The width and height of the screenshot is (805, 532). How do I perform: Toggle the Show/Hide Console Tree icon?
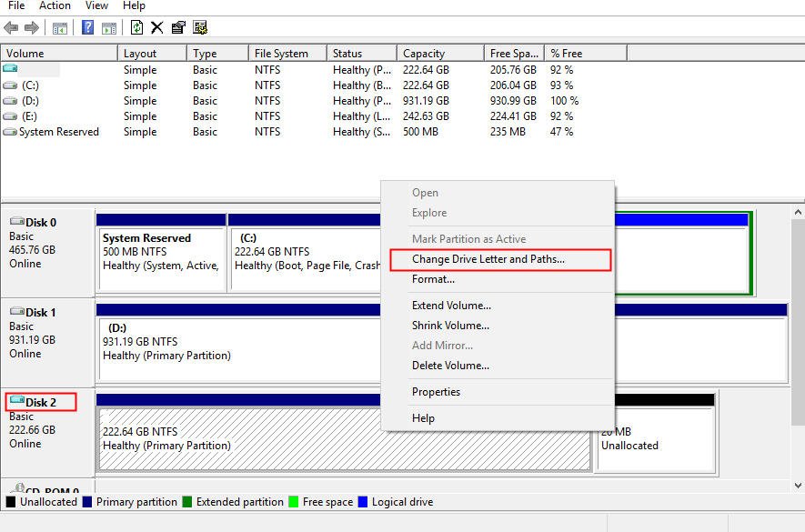click(x=60, y=28)
